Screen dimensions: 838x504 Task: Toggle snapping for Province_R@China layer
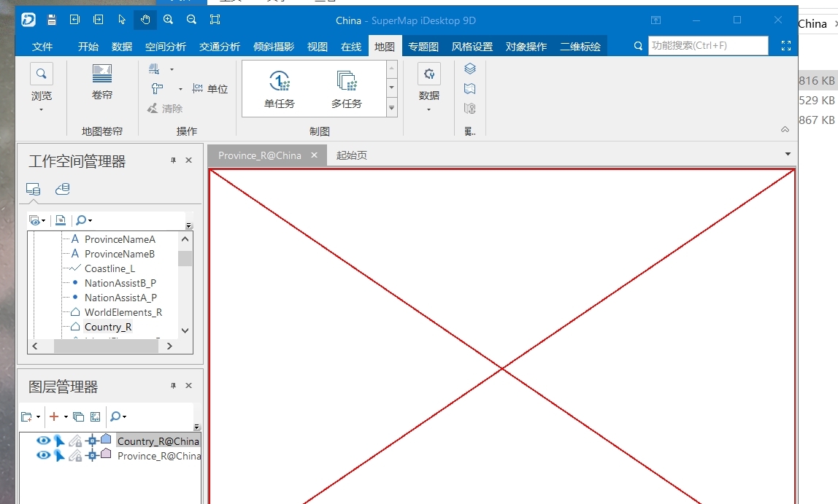click(92, 455)
